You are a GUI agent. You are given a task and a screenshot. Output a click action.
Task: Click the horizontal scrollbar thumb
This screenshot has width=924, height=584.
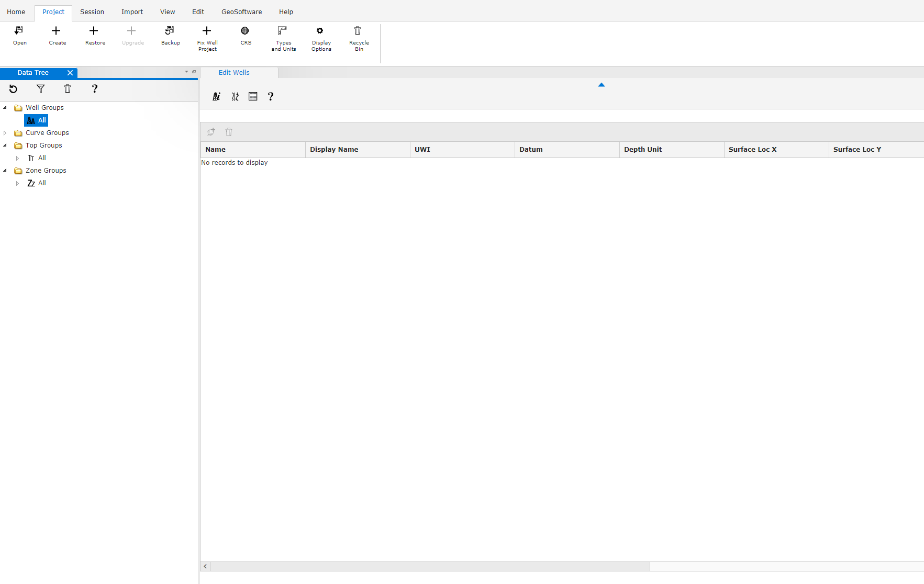(x=430, y=566)
